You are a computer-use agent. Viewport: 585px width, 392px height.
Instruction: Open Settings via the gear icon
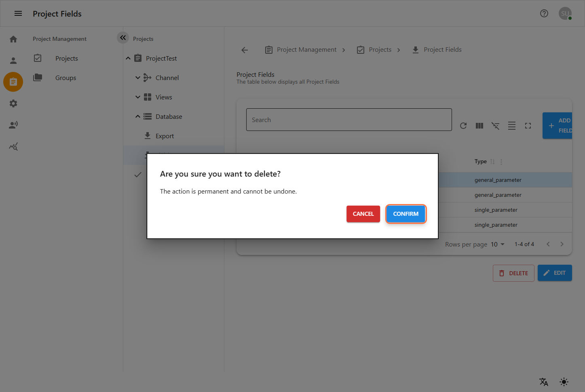pos(13,103)
